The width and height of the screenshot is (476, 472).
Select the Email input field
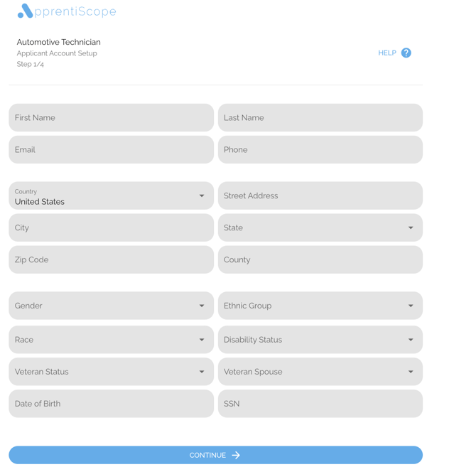pyautogui.click(x=111, y=150)
